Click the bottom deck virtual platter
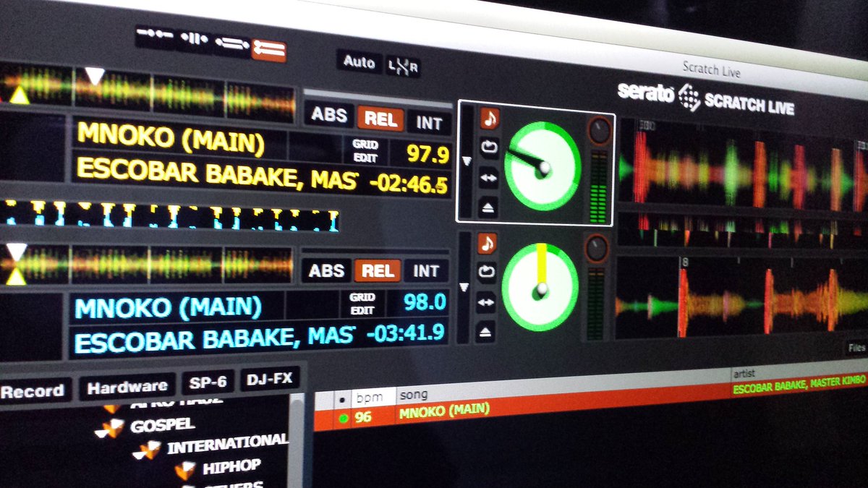 [x=540, y=287]
